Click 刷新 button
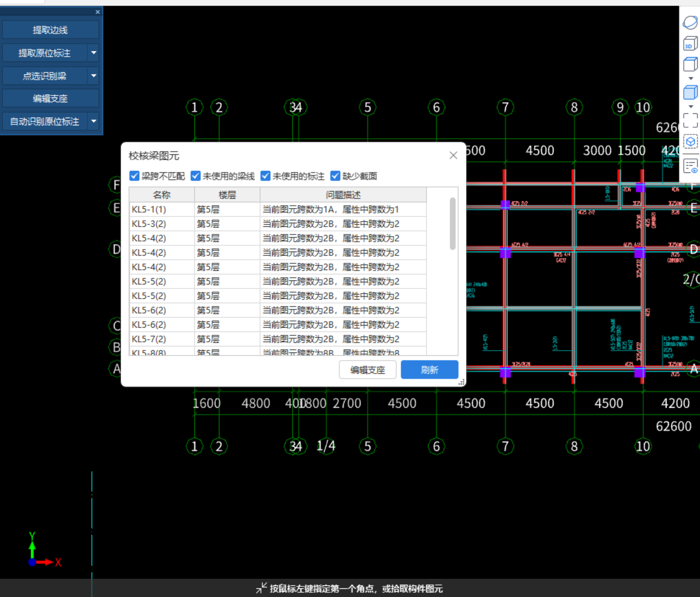This screenshot has height=597, width=700. [430, 370]
